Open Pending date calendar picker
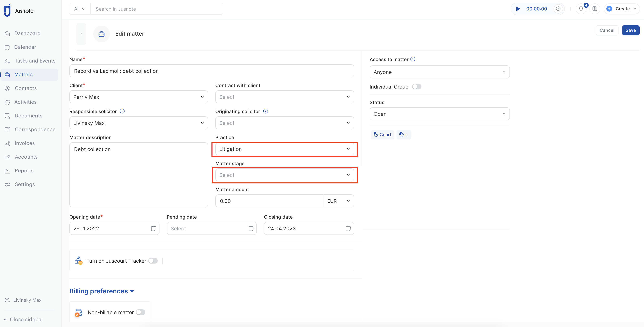The height and width of the screenshot is (327, 644). [x=251, y=228]
